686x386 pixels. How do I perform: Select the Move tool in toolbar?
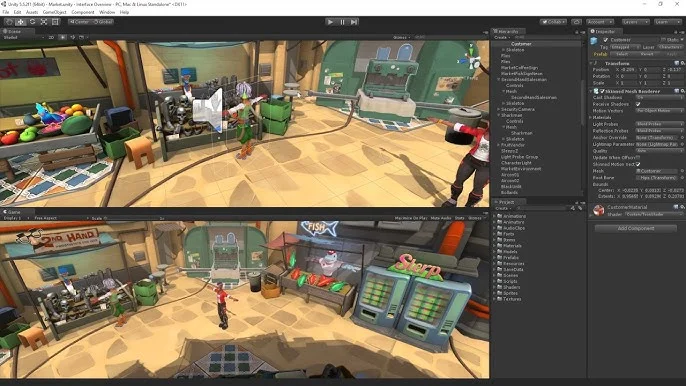click(21, 21)
